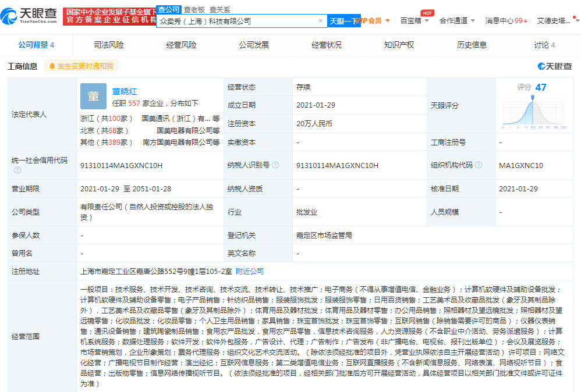Viewport: 581px width, 392px height.
Task: Click the 557 companies count
Action: click(x=134, y=104)
